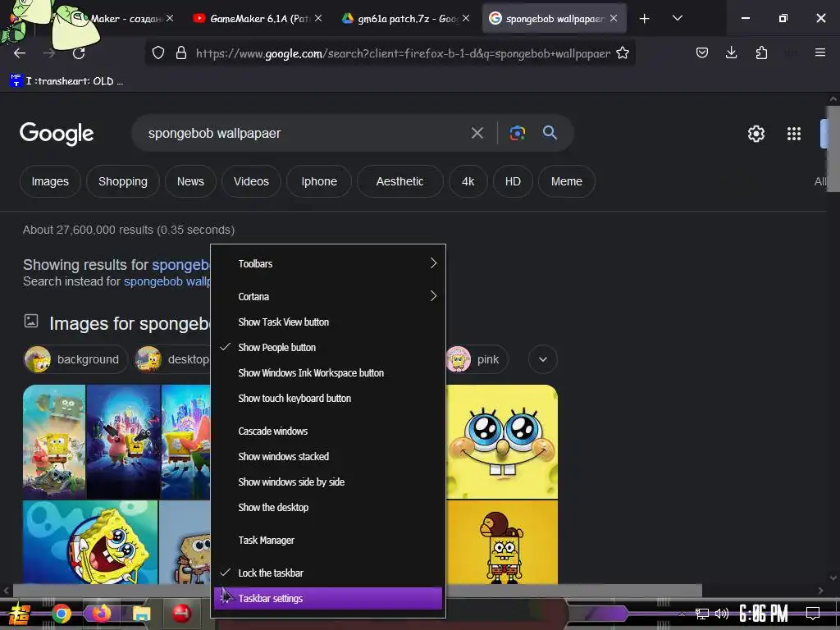Clear the Google search box text
This screenshot has width=840, height=630.
[477, 133]
